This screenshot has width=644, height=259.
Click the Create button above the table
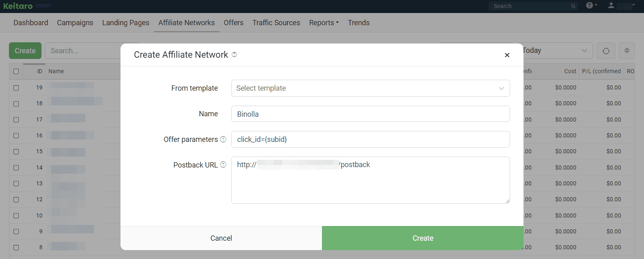click(25, 51)
